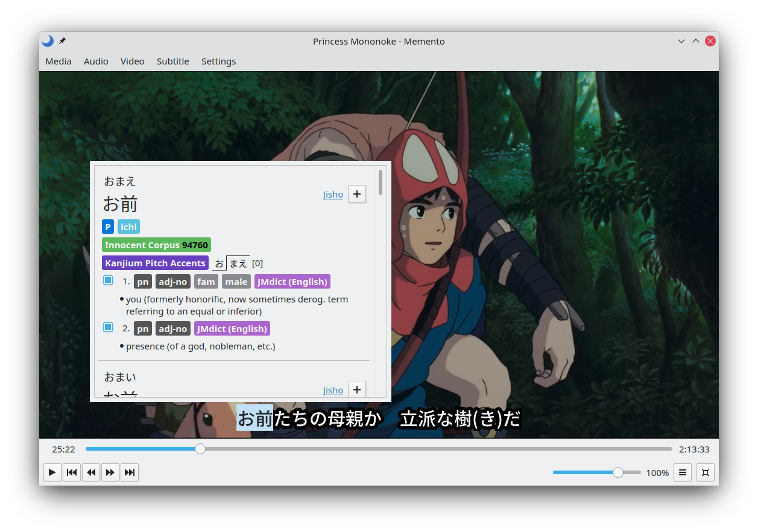The height and width of the screenshot is (532, 758).
Task: Click the pin window icon
Action: [62, 41]
